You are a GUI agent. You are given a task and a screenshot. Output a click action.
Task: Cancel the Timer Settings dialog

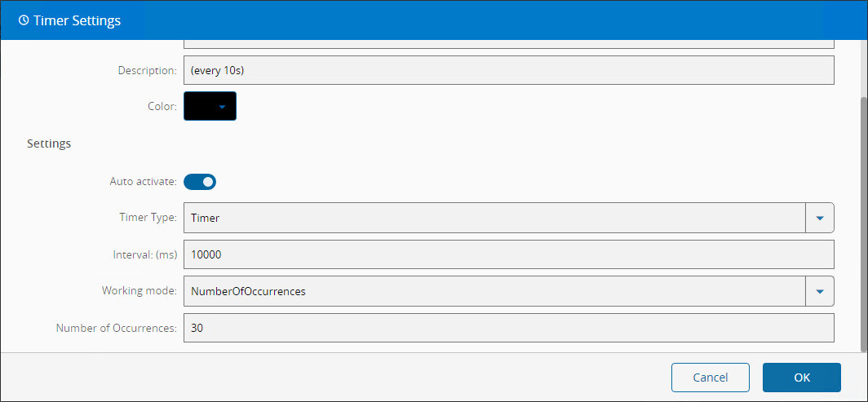click(x=710, y=378)
